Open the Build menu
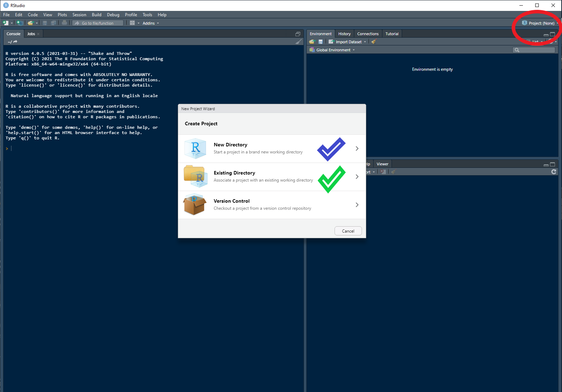 (x=96, y=15)
